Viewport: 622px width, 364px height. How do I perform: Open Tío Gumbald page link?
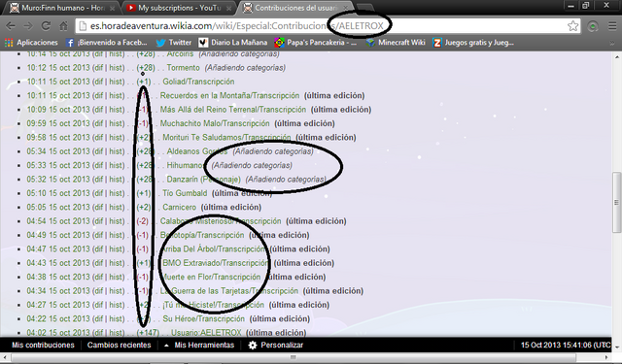[185, 193]
